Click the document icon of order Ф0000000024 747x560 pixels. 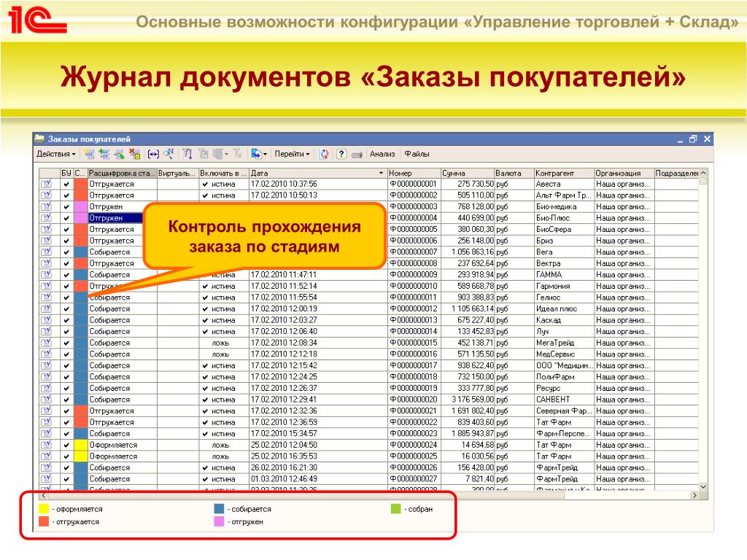click(x=46, y=445)
